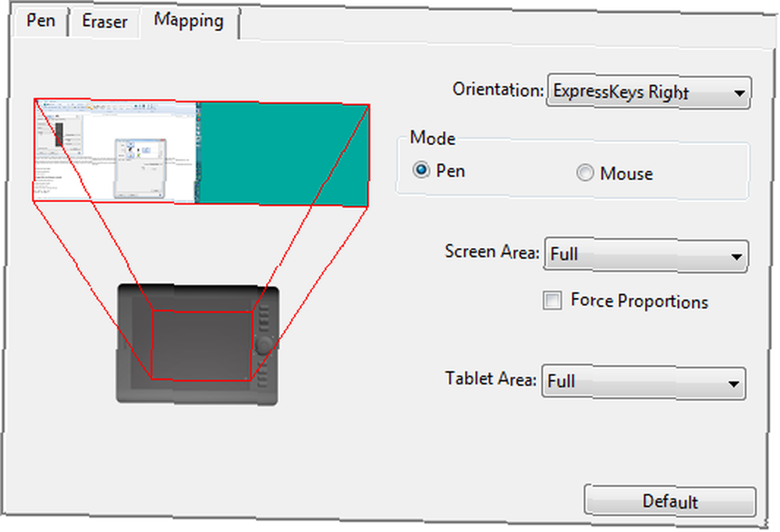Open the Tablet Area dropdown
This screenshot has height=532, width=780.
[x=643, y=382]
